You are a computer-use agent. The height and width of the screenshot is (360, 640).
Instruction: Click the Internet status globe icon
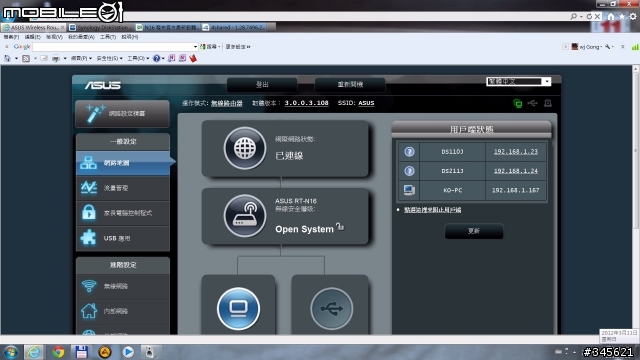[244, 148]
